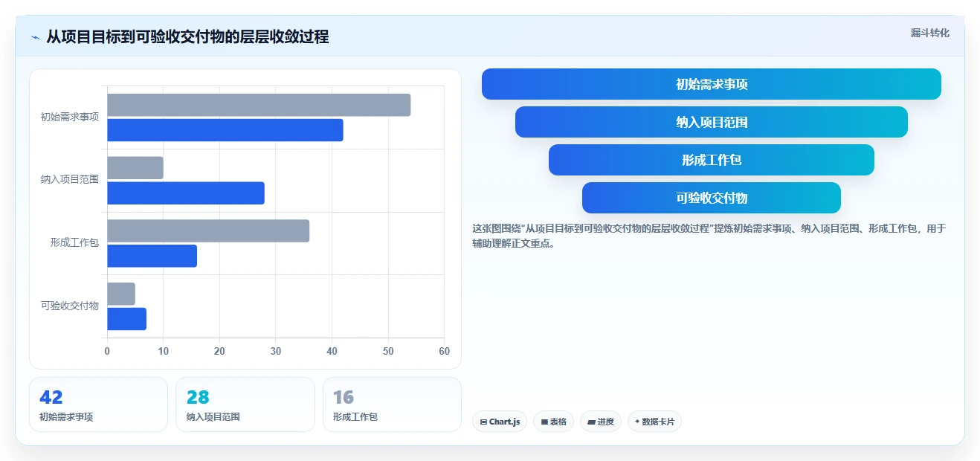Click the x-axis value 10
The image size is (980, 461).
164,352
